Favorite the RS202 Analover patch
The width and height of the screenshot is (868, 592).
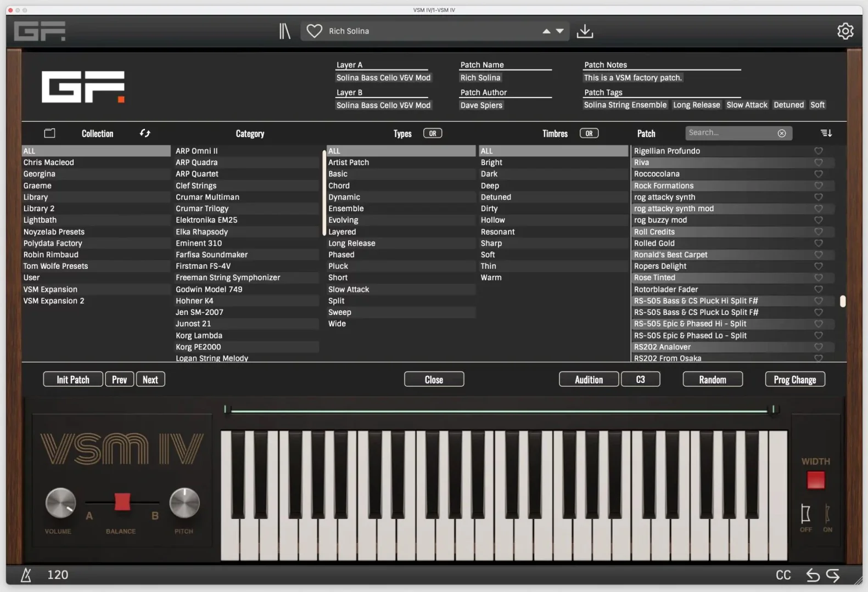(x=818, y=347)
